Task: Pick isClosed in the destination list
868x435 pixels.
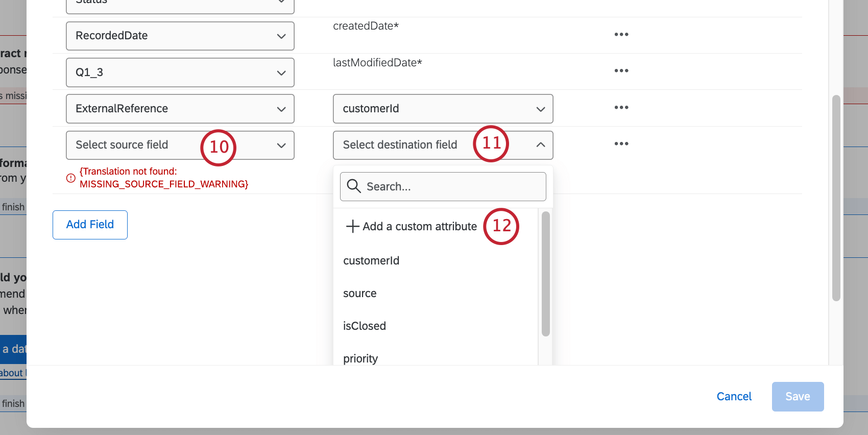Action: 364,326
